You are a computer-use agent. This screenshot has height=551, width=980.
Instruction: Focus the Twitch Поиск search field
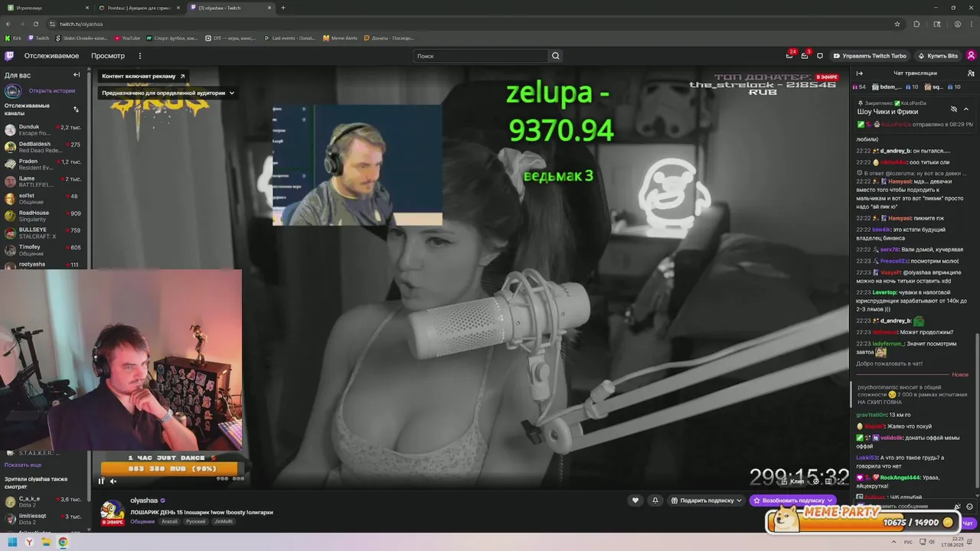(481, 56)
